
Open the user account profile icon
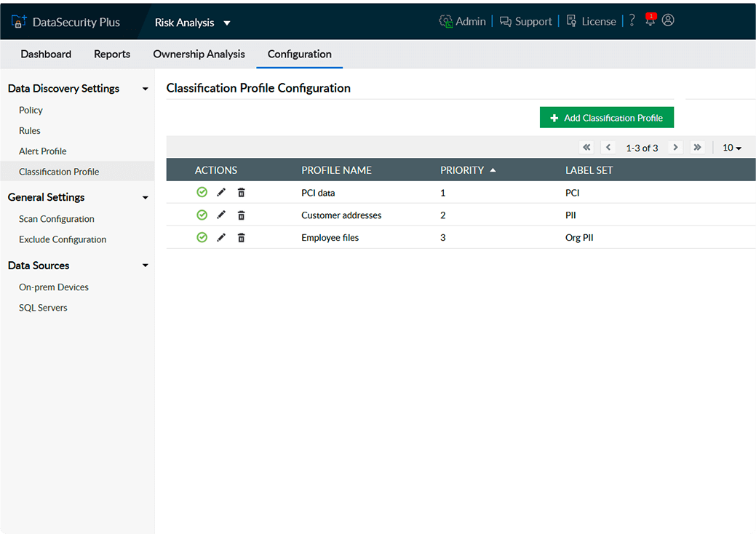(x=668, y=20)
